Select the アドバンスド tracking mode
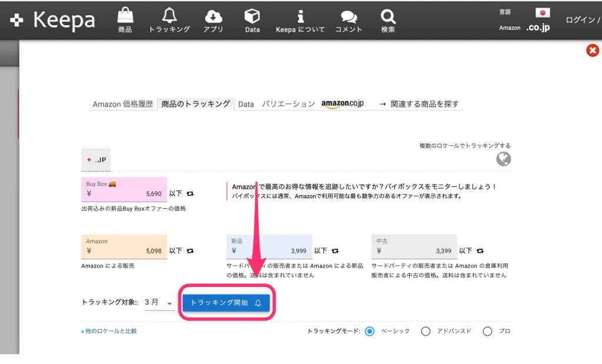Screen dimensions: 602x364 [x=426, y=331]
